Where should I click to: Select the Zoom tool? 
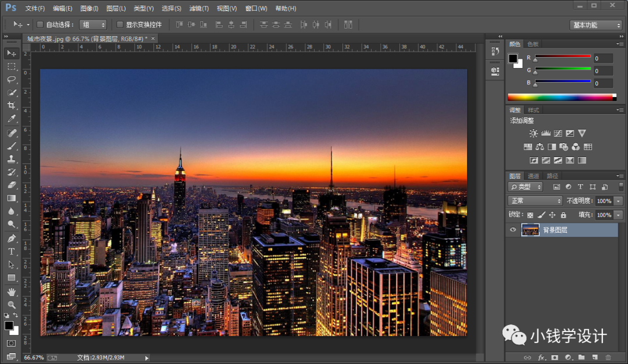coord(12,305)
